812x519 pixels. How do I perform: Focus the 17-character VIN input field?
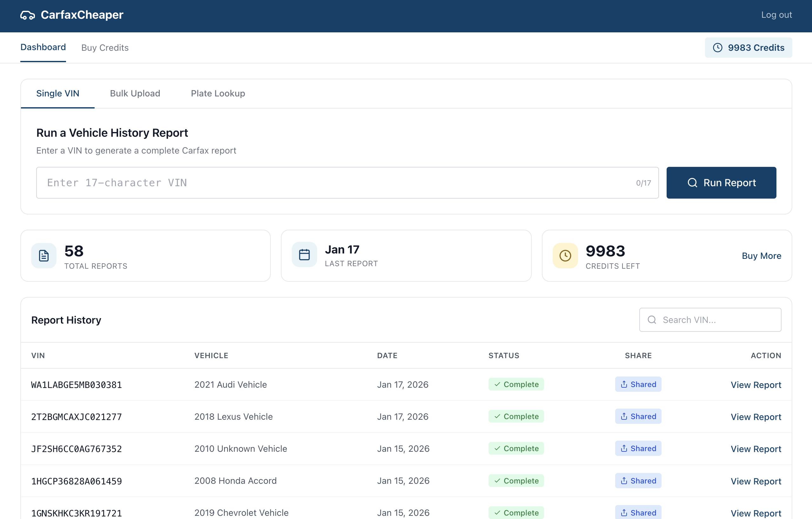[x=337, y=183]
